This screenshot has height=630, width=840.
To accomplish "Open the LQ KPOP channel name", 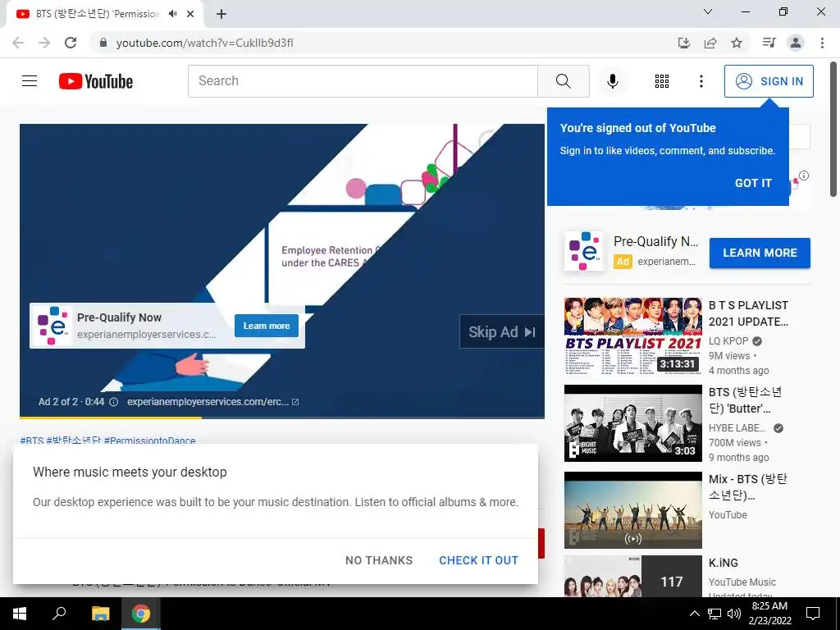I will [728, 341].
